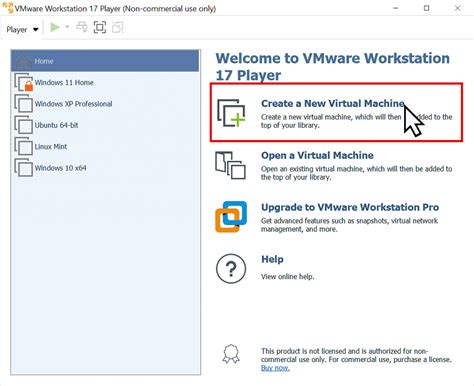This screenshot has height=386, width=474.
Task: Click the license ribbon award icon
Action: pyautogui.click(x=231, y=354)
